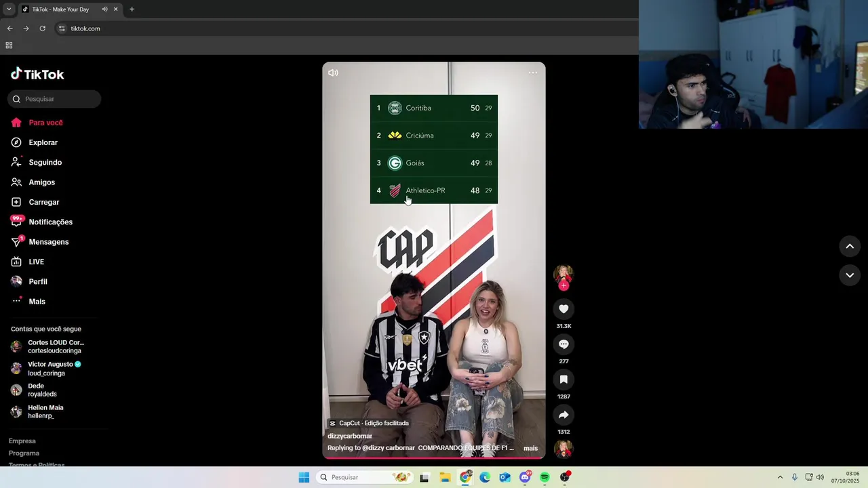Screen dimensions: 868x488
Task: Go to the next video with the down chevron
Action: click(x=850, y=275)
